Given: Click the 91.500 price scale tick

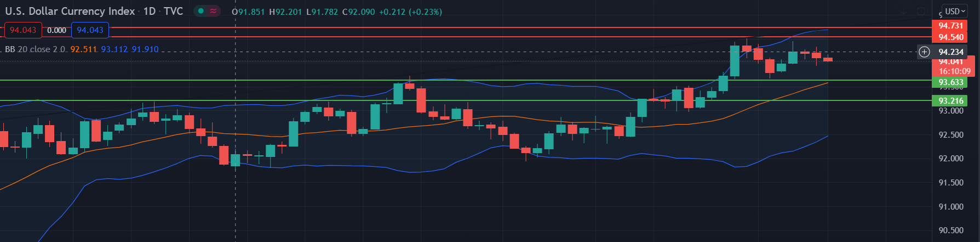Looking at the screenshot, I should (x=951, y=183).
